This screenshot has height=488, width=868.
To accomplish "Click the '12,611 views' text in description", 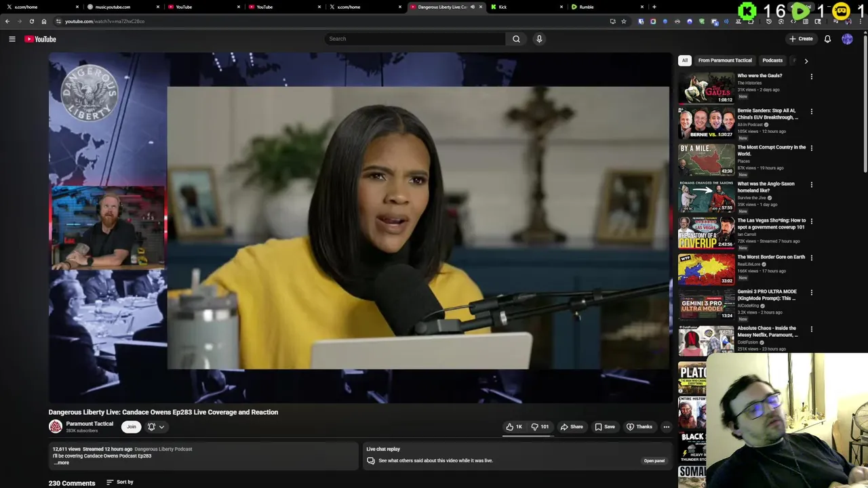I will tap(66, 449).
